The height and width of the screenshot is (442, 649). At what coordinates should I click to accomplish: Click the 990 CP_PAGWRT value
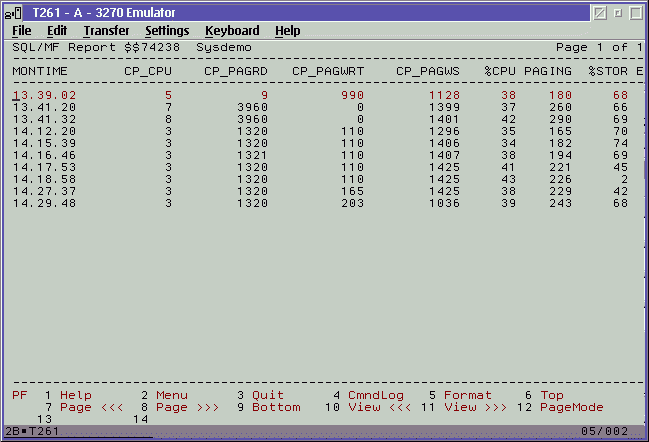[352, 95]
